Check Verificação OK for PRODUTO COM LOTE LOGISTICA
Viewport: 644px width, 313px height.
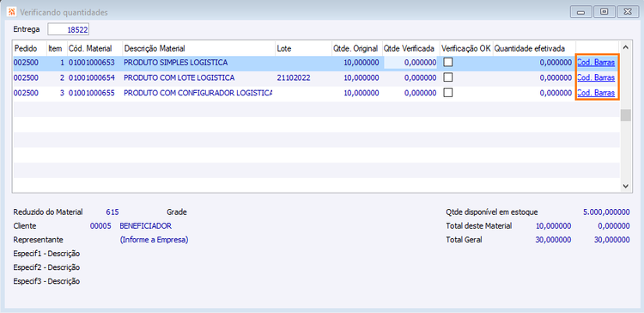tap(448, 77)
